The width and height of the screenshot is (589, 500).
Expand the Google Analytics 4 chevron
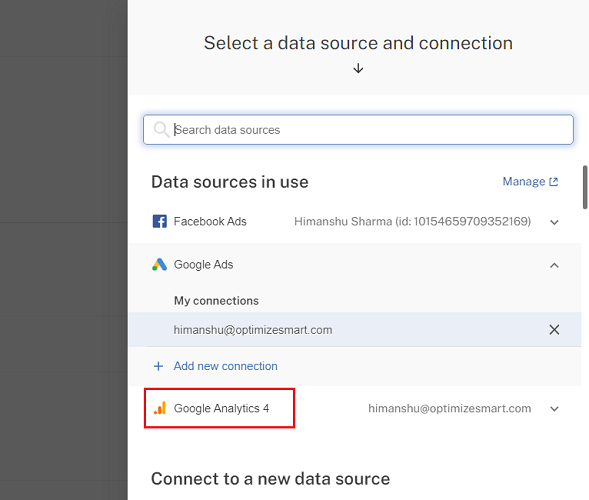click(554, 409)
